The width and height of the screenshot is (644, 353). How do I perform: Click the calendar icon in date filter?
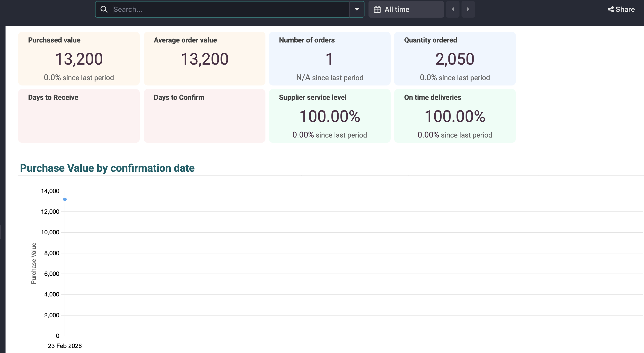(377, 9)
